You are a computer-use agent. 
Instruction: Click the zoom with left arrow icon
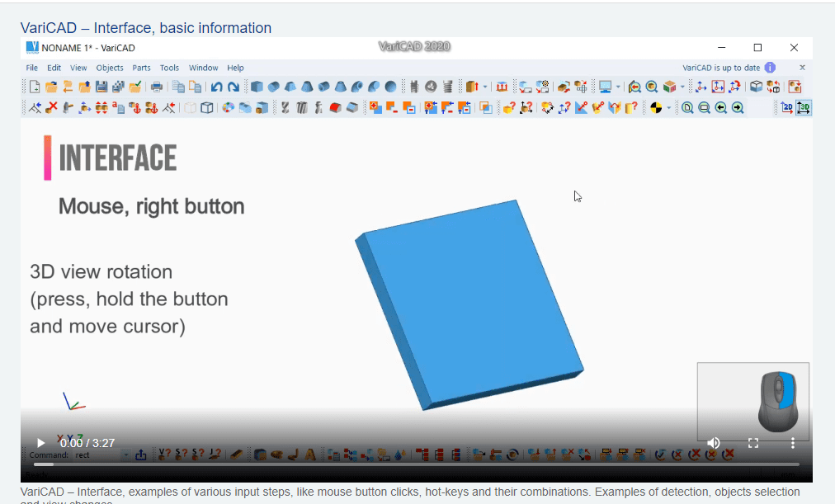tap(721, 108)
